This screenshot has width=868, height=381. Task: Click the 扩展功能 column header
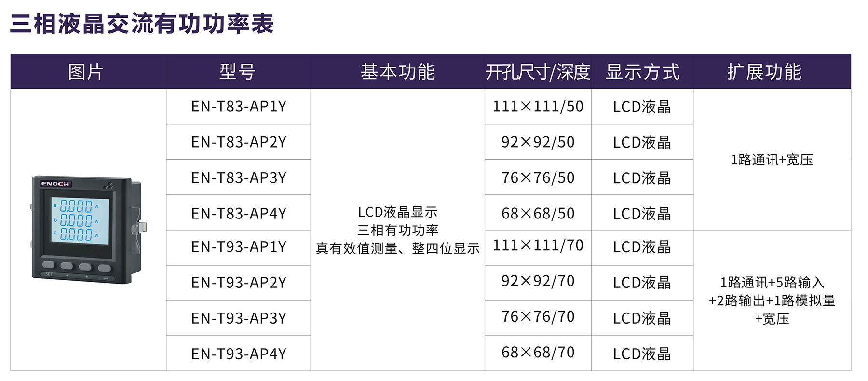(x=764, y=72)
